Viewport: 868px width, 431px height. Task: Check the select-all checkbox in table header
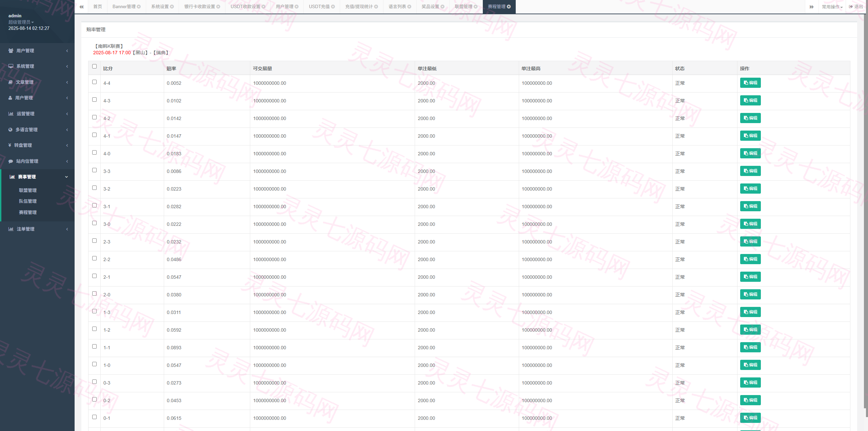point(94,66)
